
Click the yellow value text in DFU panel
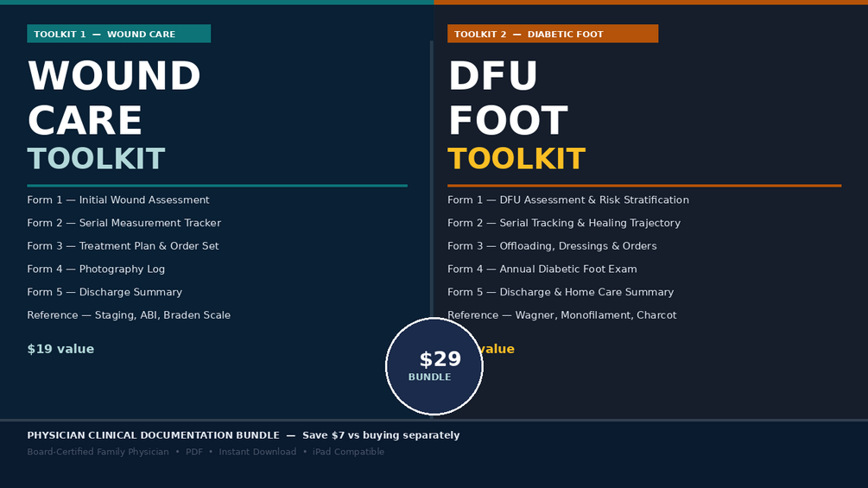coord(497,349)
